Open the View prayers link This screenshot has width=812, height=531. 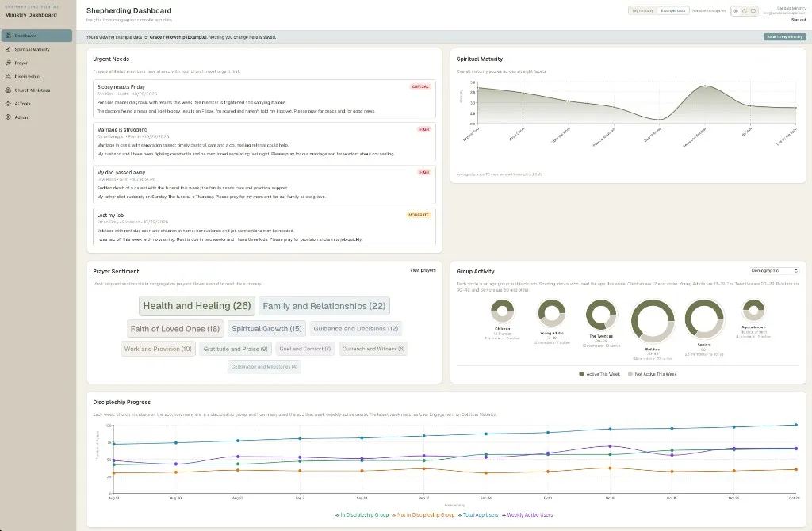[423, 270]
